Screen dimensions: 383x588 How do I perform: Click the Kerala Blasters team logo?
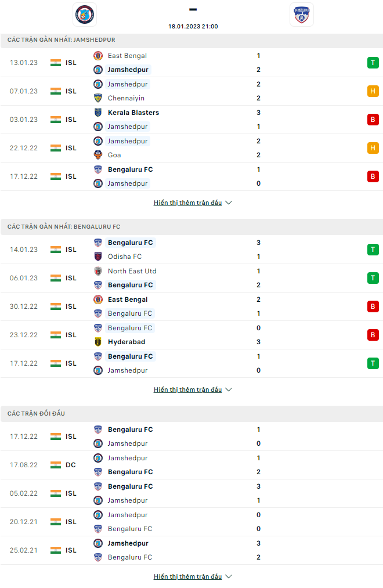98,113
